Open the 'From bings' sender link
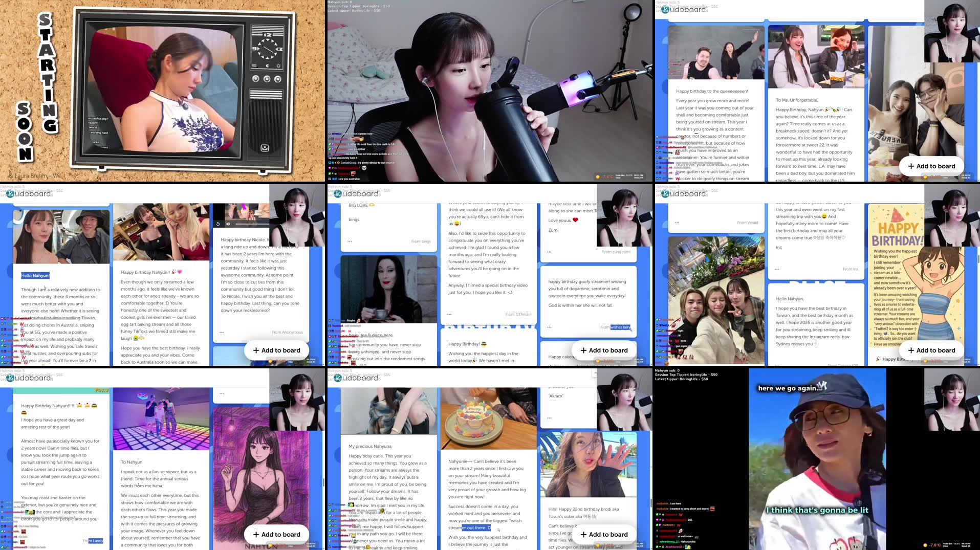The height and width of the screenshot is (550, 980). click(421, 241)
